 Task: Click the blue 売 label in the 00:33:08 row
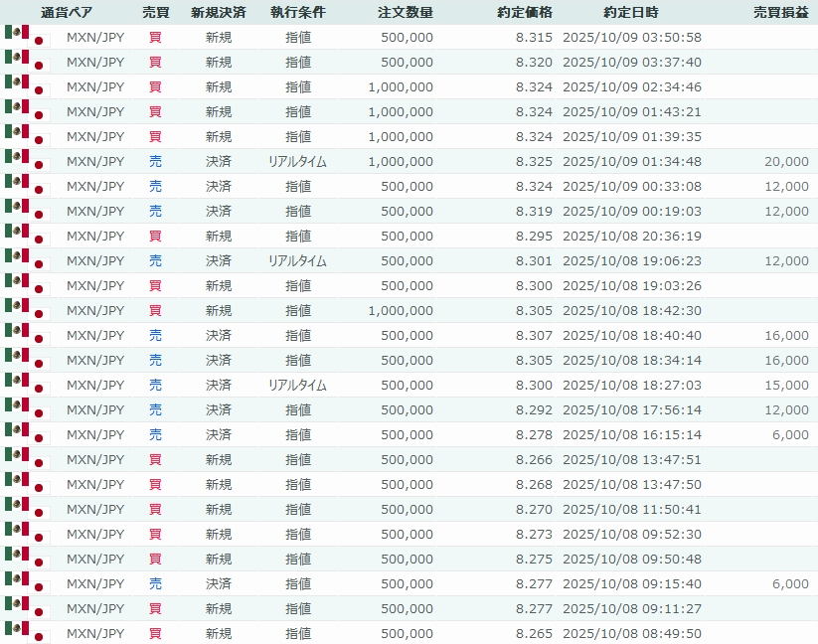(x=155, y=186)
